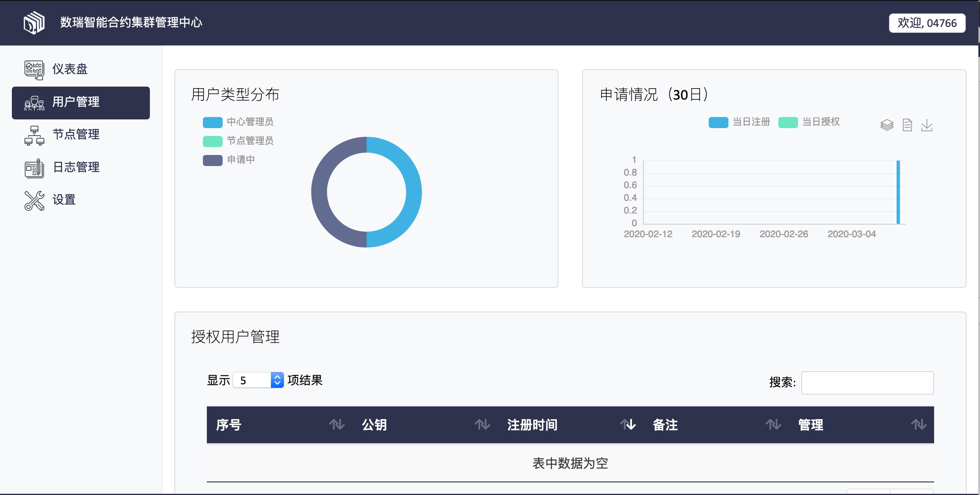Click the stacked-layers data view icon on 申请情况 chart

tap(887, 125)
